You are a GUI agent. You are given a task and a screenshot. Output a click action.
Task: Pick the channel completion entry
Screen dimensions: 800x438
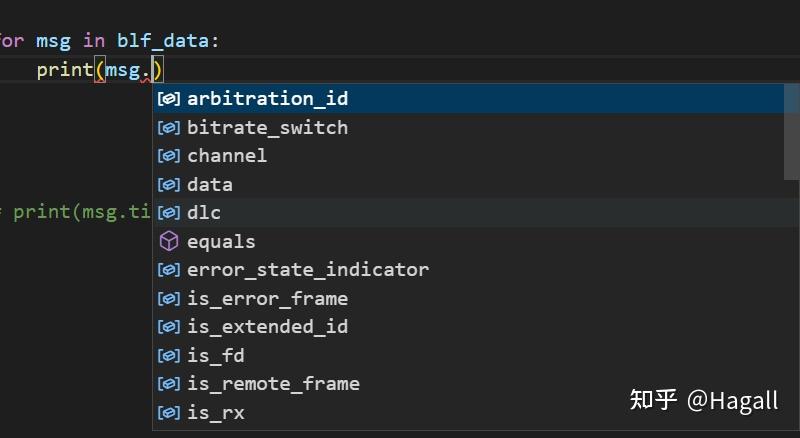(x=468, y=156)
